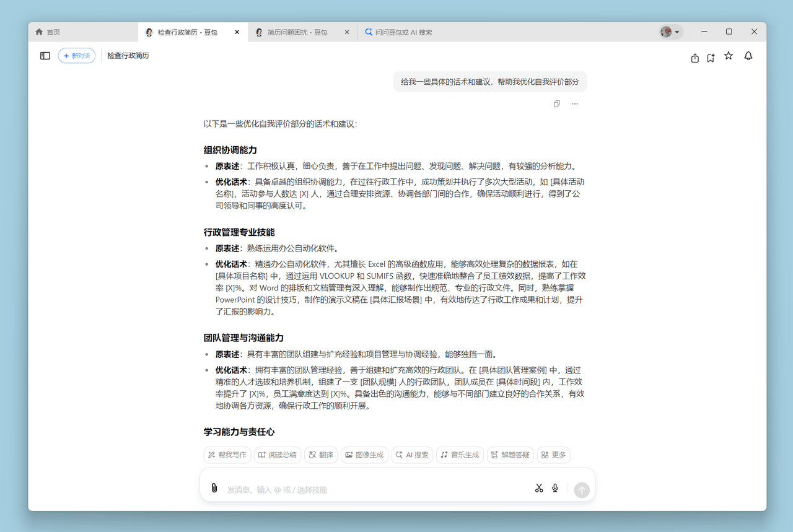The height and width of the screenshot is (532, 793).
Task: Open the notifications bell
Action: (748, 56)
